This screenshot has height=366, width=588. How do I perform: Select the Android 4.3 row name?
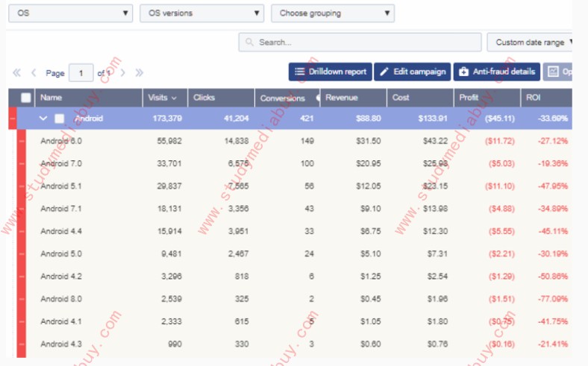point(61,344)
